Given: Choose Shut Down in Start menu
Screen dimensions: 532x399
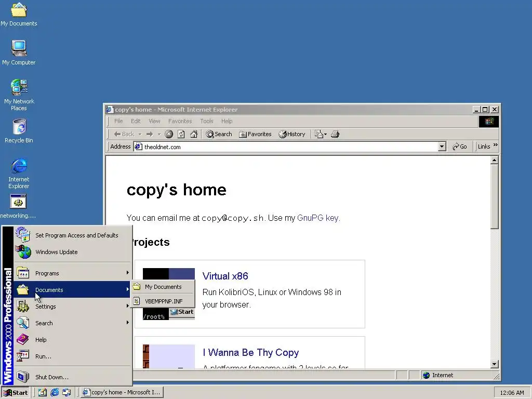Looking at the screenshot, I should point(72,377).
